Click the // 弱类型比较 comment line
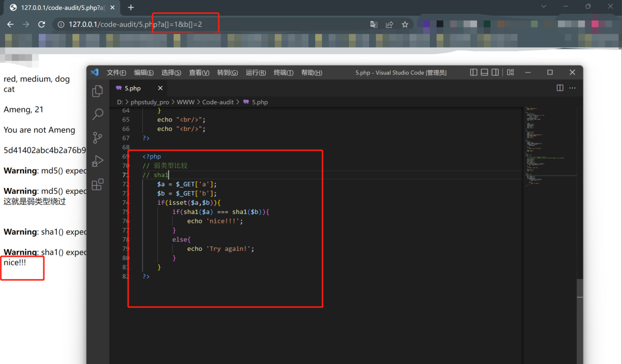The height and width of the screenshot is (364, 622). 165,166
